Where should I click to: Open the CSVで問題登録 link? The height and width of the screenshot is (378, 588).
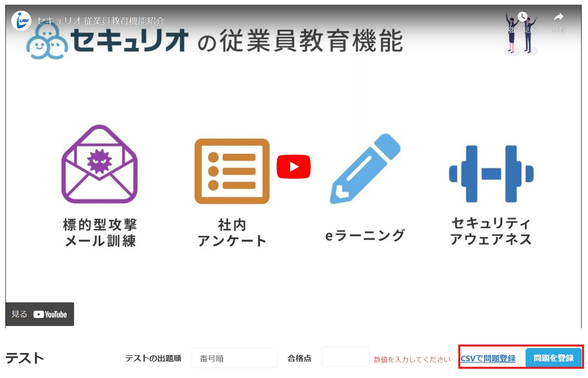[488, 358]
